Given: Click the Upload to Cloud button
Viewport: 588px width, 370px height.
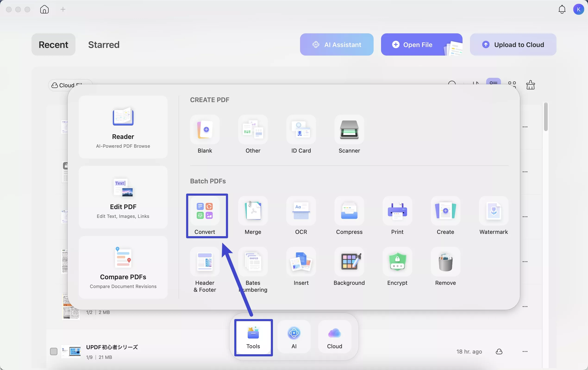Looking at the screenshot, I should (513, 45).
